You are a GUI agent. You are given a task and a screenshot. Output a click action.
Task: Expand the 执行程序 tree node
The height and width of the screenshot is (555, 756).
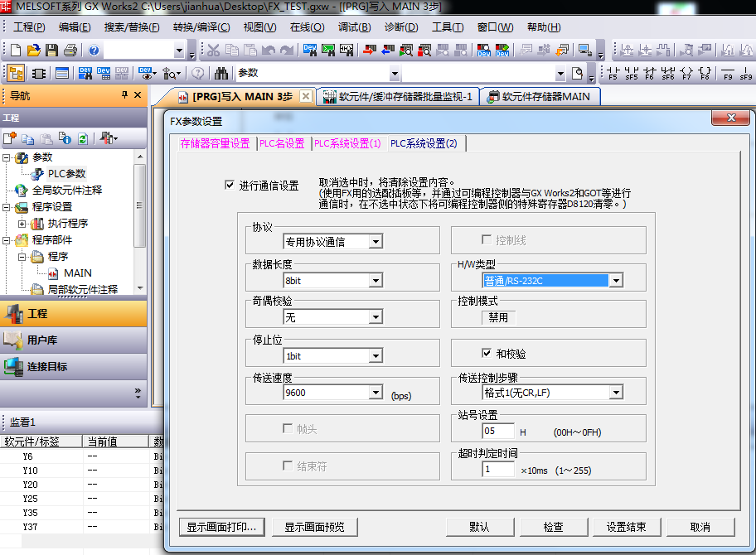tap(22, 224)
